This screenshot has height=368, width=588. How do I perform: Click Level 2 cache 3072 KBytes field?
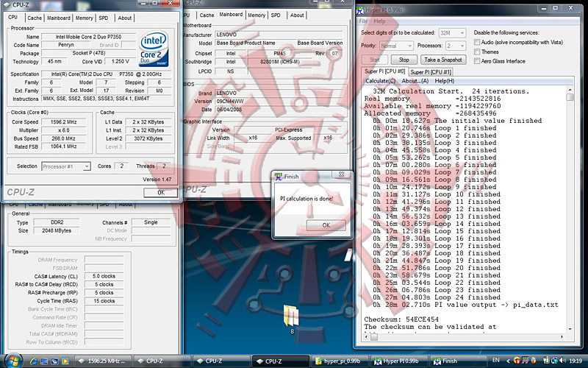coord(148,138)
